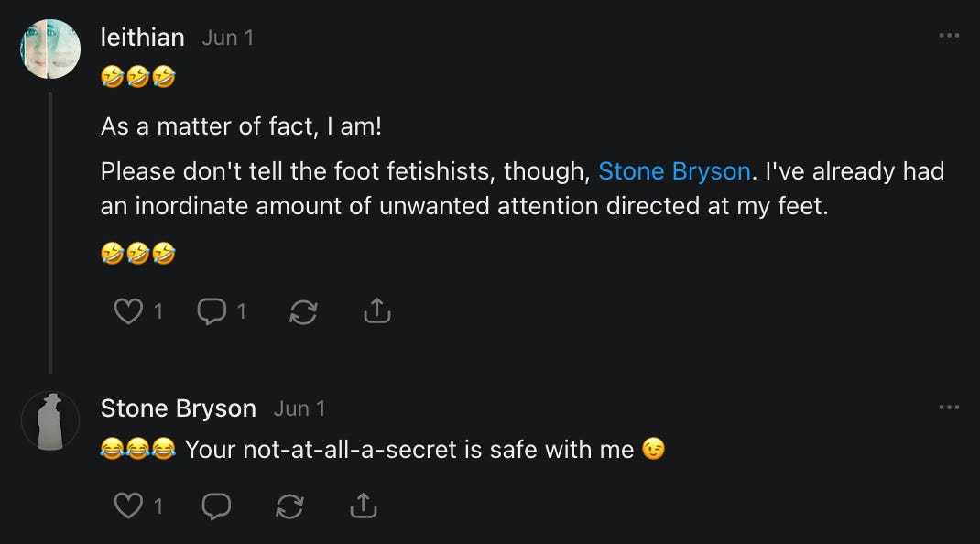Screen dimensions: 980x544
Task: Open Stone Bryson reply's Jun 1 timestamp
Action: (299, 408)
